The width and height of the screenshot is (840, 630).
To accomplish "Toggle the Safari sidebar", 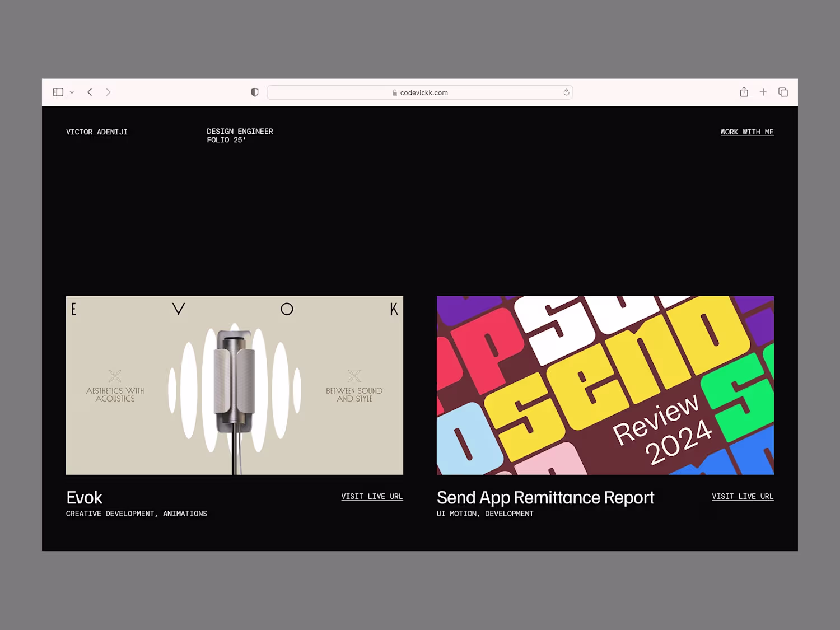I will 58,92.
